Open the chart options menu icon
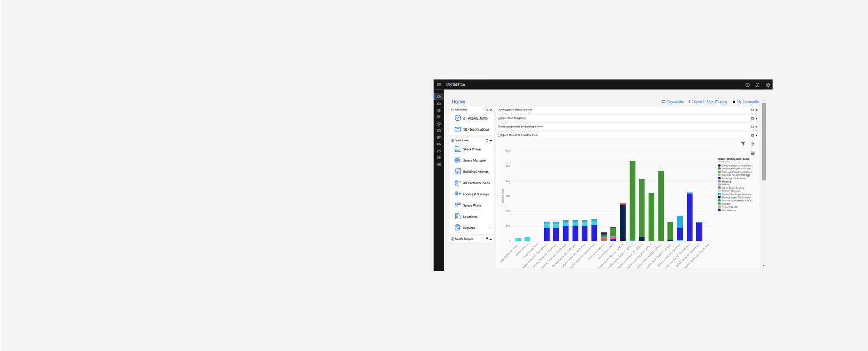Screen dimensions: 868x351 click(752, 153)
